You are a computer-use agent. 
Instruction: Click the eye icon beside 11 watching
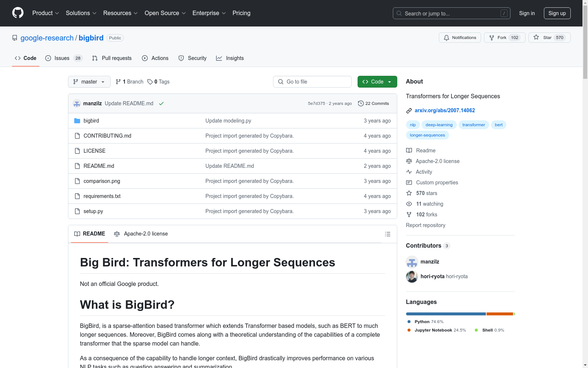[x=409, y=204]
